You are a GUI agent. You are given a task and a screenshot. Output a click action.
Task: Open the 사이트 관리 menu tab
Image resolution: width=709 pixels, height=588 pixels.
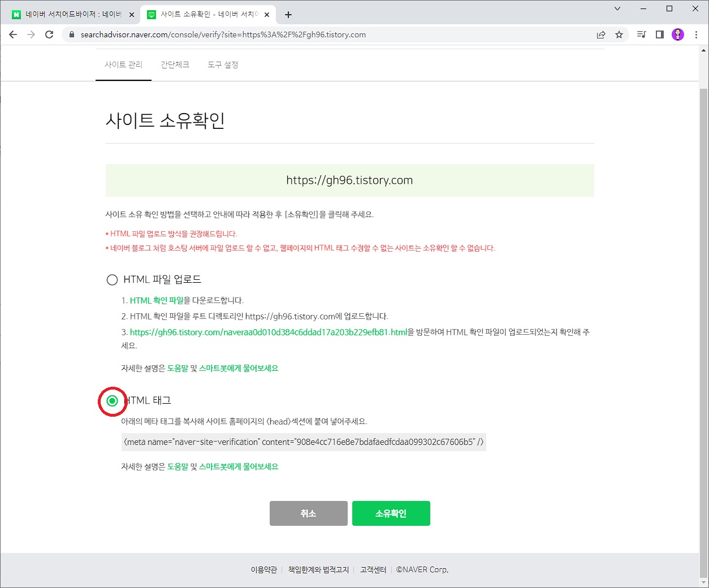tap(123, 64)
